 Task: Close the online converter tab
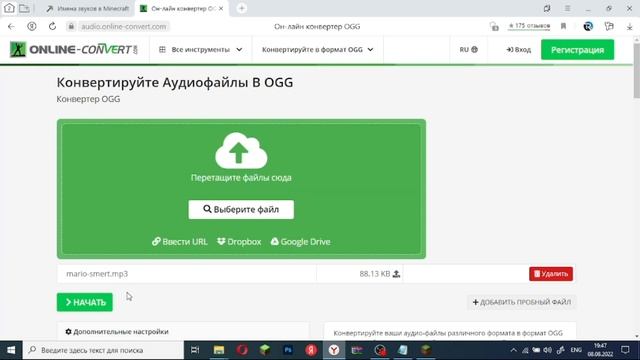coord(221,8)
